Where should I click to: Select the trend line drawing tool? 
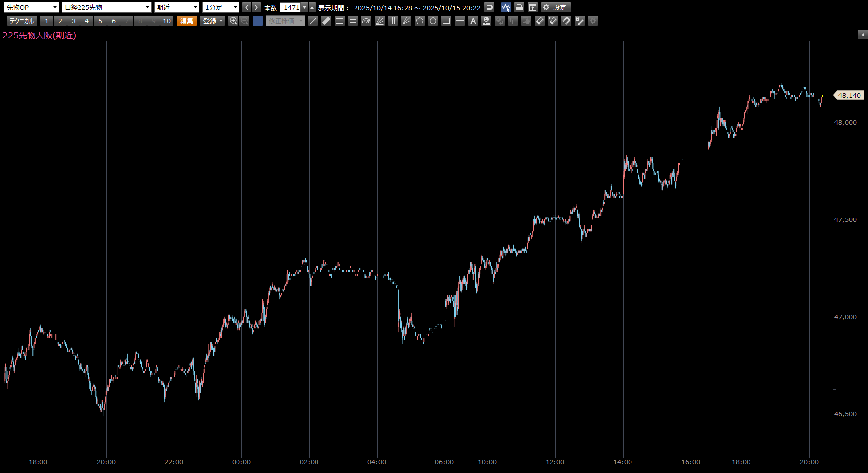point(313,21)
